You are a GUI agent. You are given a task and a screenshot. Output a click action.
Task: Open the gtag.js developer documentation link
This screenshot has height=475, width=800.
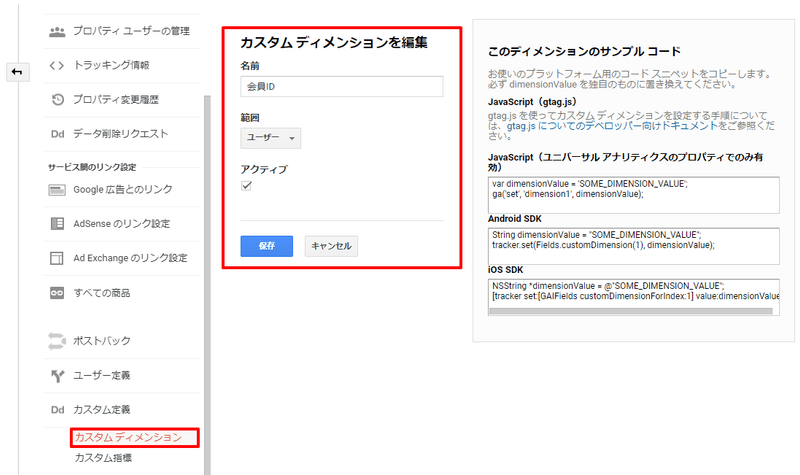coord(612,126)
